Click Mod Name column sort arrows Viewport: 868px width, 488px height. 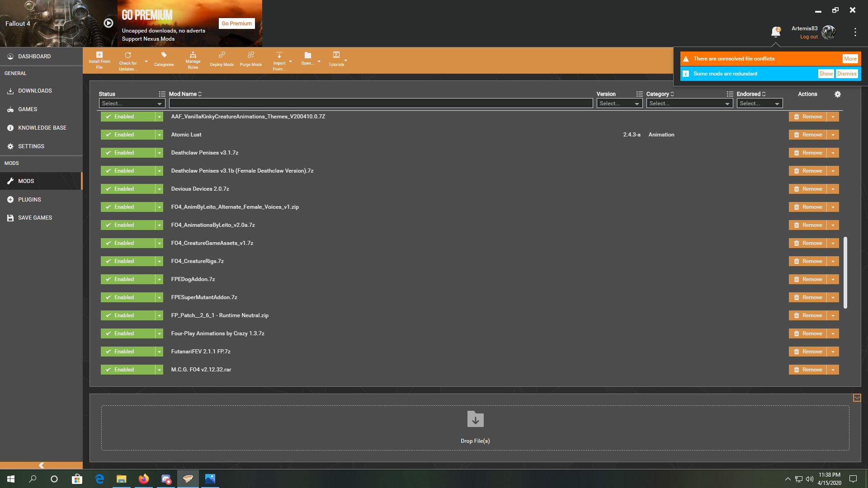[x=200, y=94]
